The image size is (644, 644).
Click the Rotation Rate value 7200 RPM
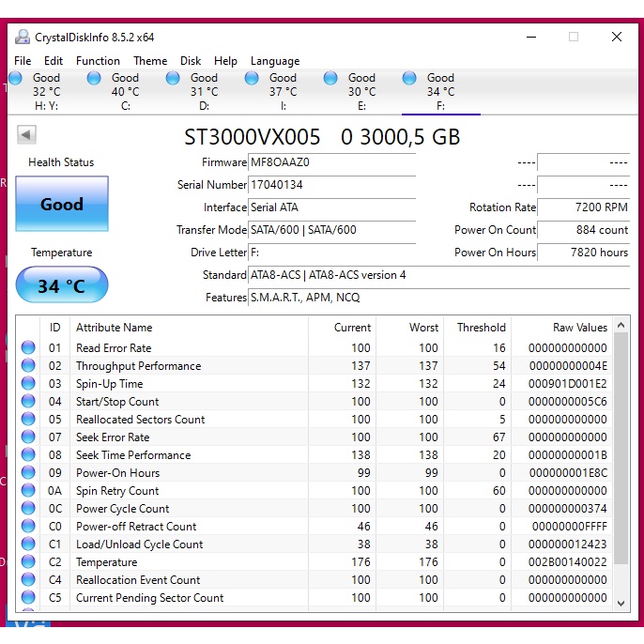583,207
